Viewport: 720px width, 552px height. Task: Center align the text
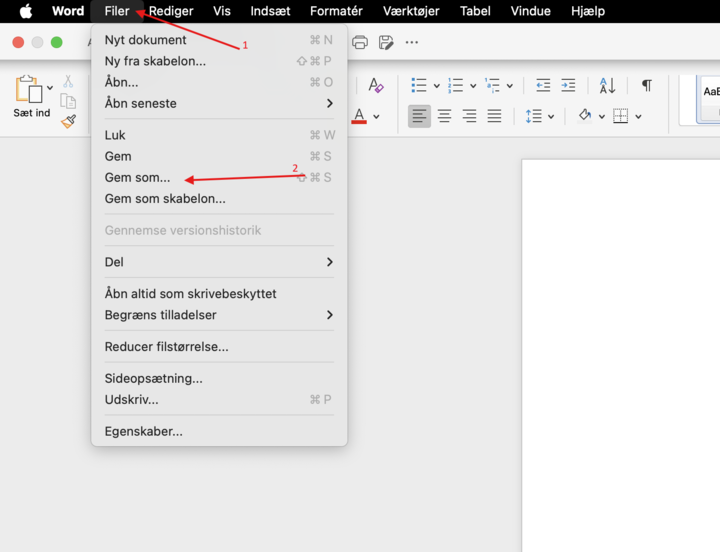click(x=444, y=116)
